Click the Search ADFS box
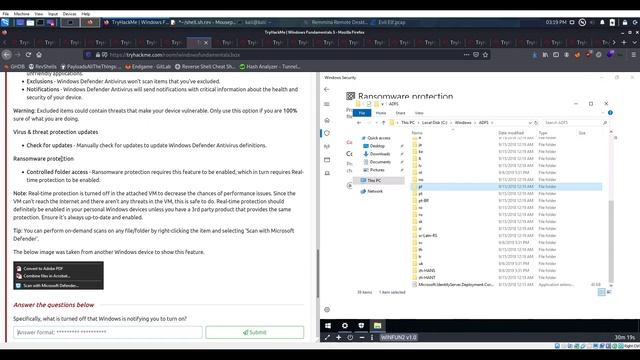This screenshot has width=640, height=360. point(575,123)
